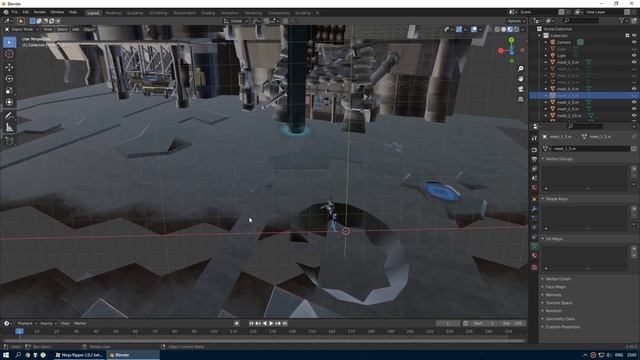Toggle viewport overlays button

tap(474, 29)
